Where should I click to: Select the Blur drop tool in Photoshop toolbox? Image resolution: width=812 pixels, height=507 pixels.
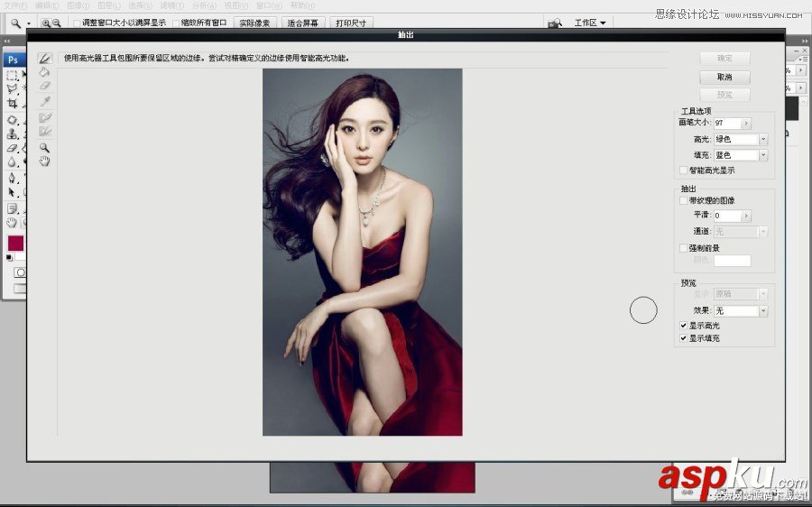click(x=12, y=162)
